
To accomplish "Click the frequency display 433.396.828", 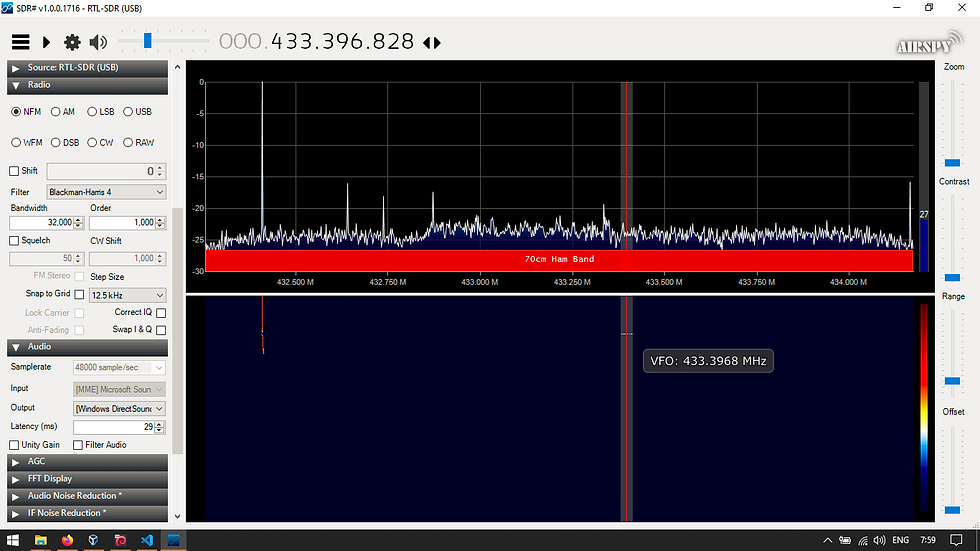I will [342, 41].
